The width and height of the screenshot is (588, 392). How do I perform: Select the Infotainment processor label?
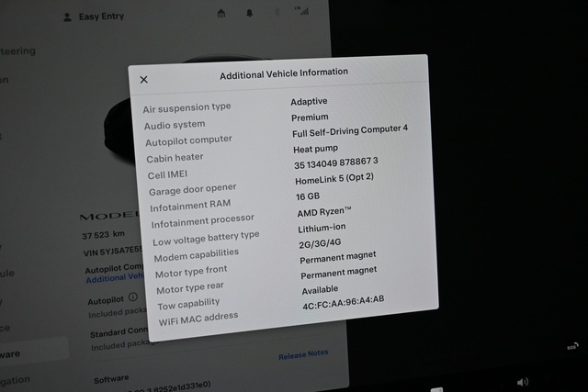click(202, 221)
